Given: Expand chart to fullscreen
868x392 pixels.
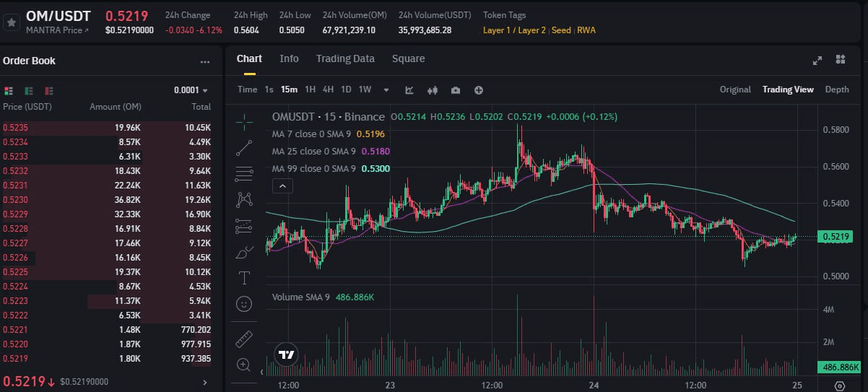Looking at the screenshot, I should pos(817,60).
